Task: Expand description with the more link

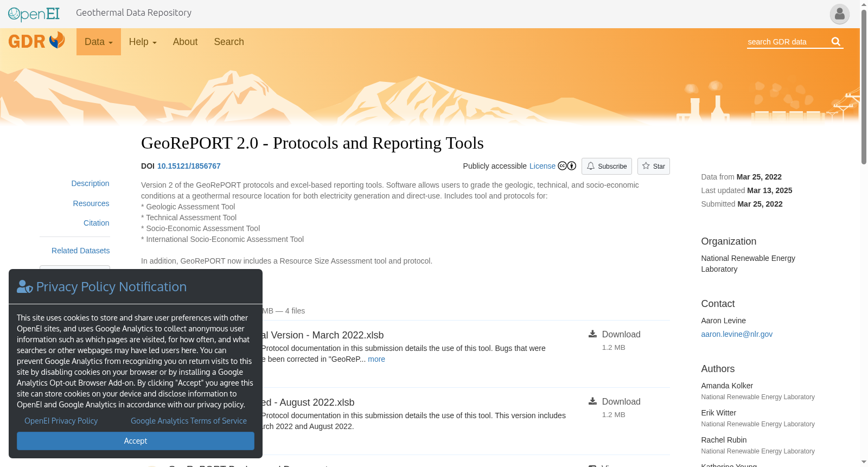Action: [376, 359]
